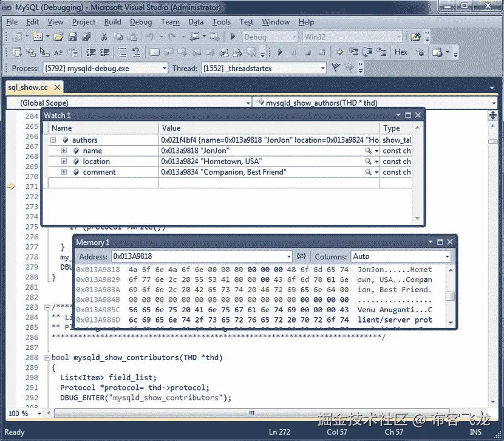Click memory row address 0x013A985C
This screenshot has width=504, height=441.
click(98, 310)
